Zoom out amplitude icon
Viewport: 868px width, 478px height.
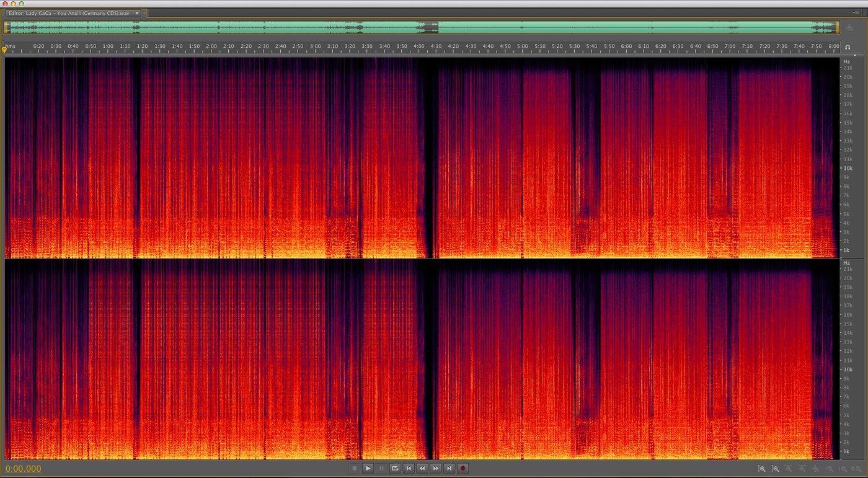coord(776,469)
